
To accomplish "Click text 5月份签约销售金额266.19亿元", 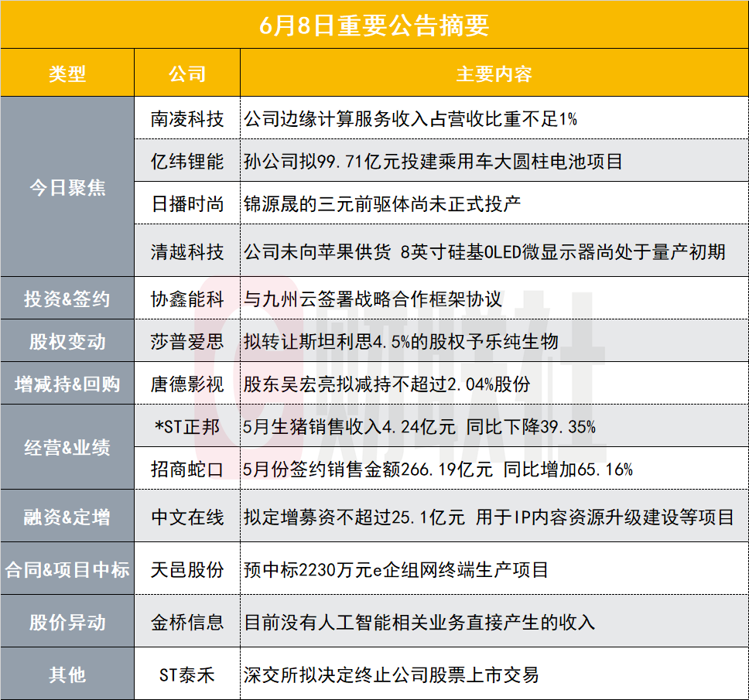I will (368, 469).
